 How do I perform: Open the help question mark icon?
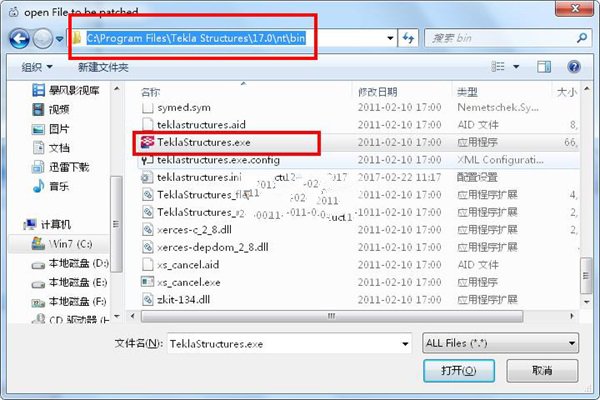pyautogui.click(x=574, y=67)
